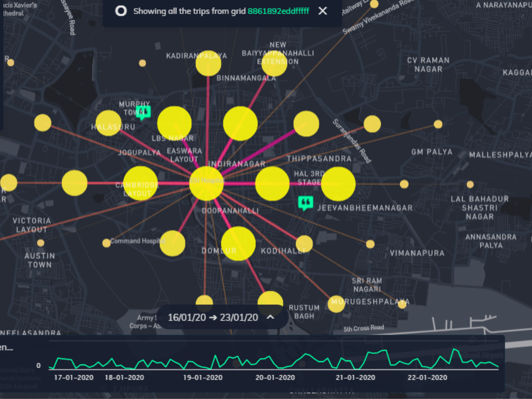Click the VIMANAPURA map label
The image size is (532, 399).
(x=417, y=253)
